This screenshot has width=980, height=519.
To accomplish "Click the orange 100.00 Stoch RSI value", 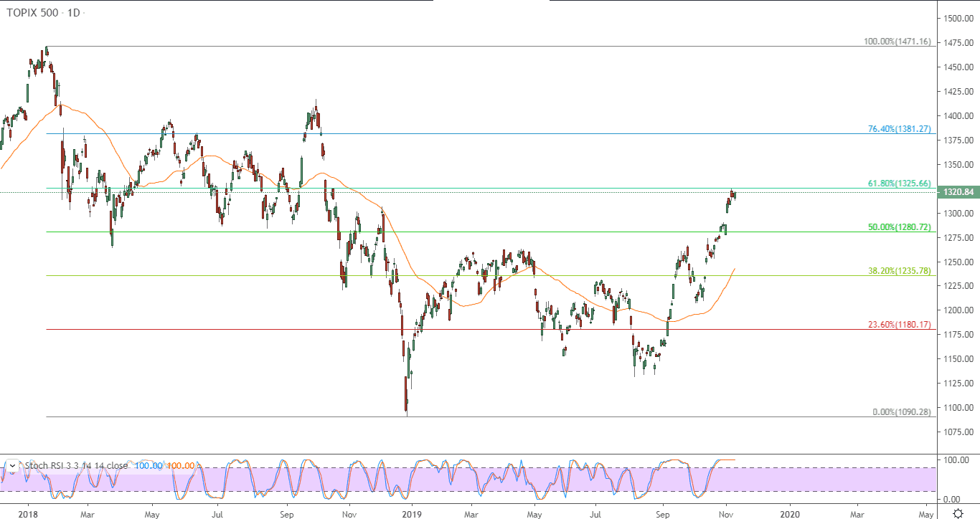I will coord(180,465).
